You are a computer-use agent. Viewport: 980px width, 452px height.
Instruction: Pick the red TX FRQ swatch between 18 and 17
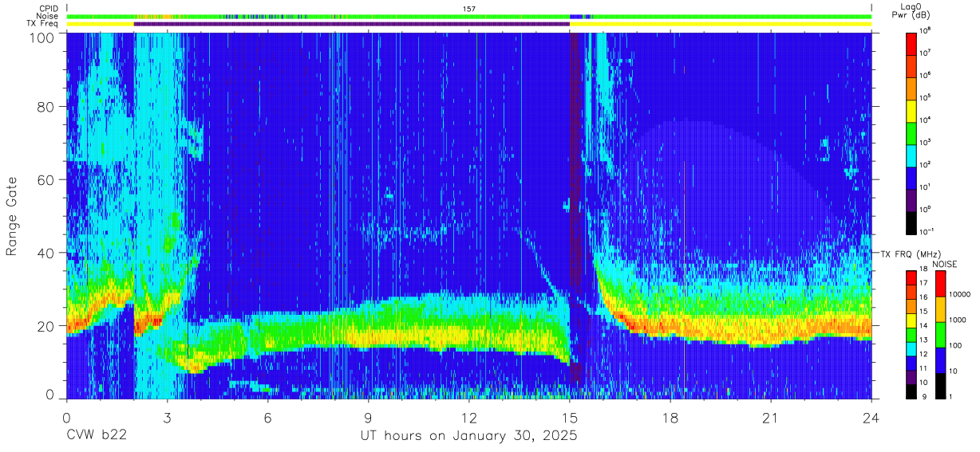pyautogui.click(x=912, y=278)
